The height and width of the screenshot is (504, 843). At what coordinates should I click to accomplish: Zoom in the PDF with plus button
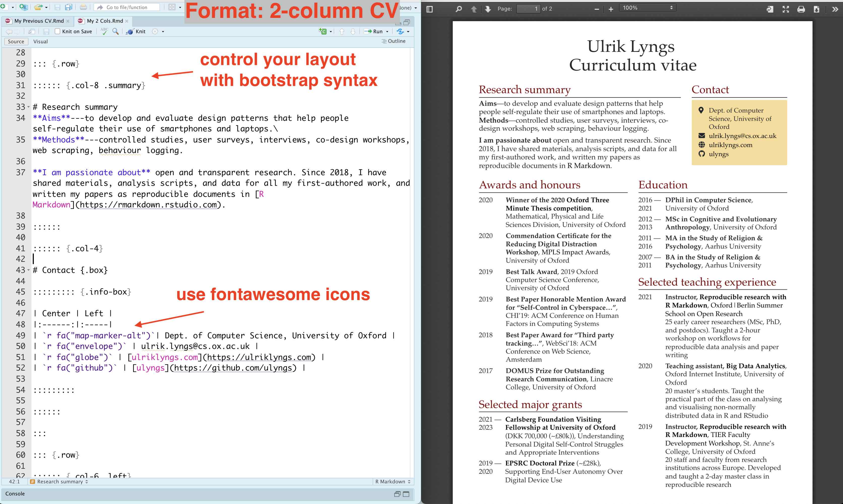[611, 9]
